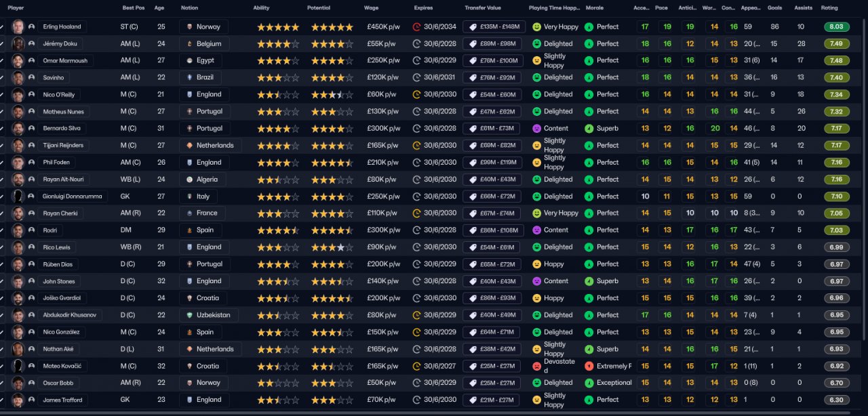Click Haaland's five-star Ability rating

(278, 27)
